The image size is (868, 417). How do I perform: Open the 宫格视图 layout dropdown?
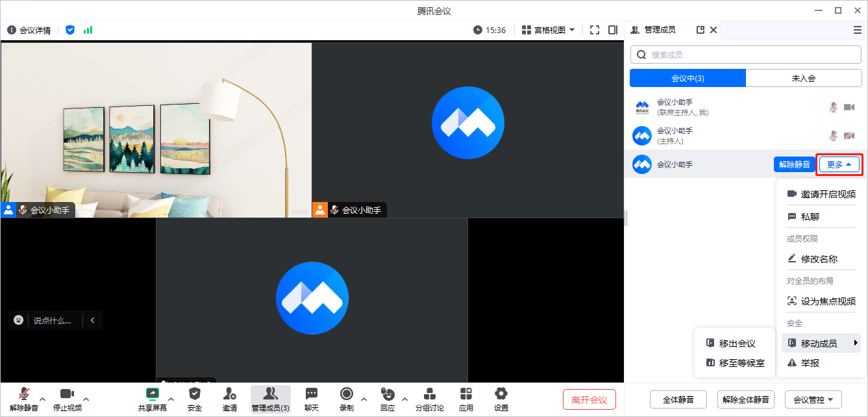point(549,30)
